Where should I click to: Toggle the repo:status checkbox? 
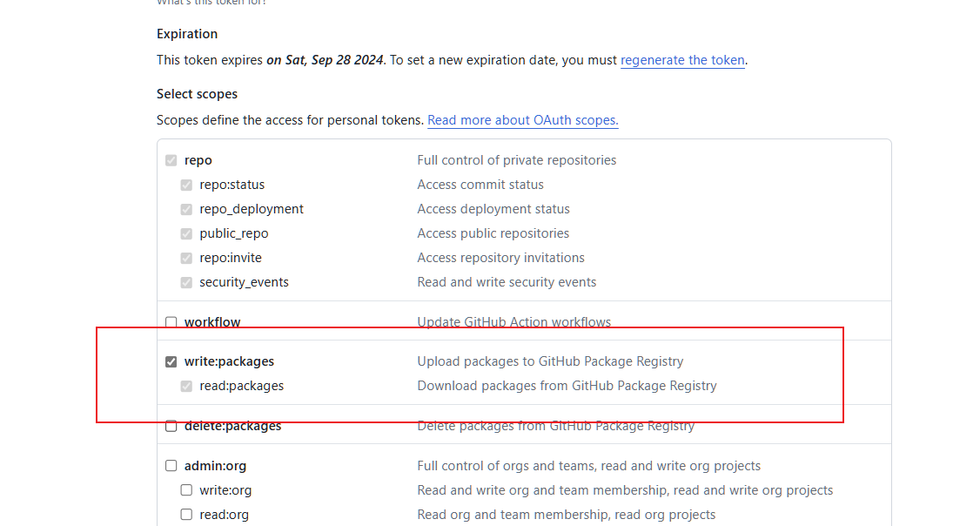(186, 185)
